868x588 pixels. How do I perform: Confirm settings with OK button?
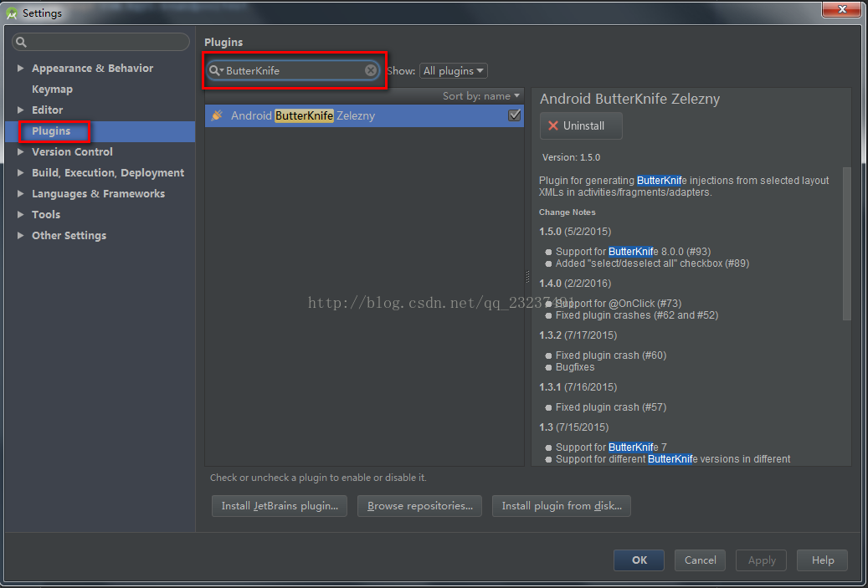click(639, 560)
